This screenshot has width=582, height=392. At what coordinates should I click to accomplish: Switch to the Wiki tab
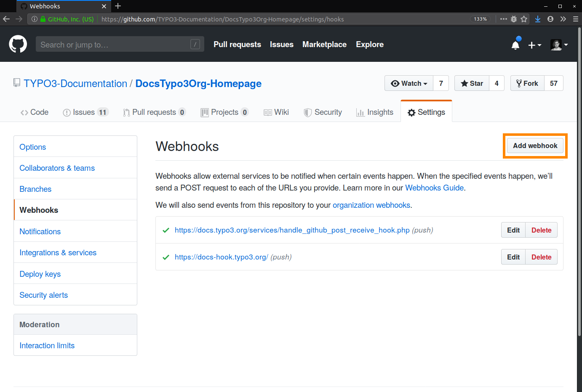[276, 112]
